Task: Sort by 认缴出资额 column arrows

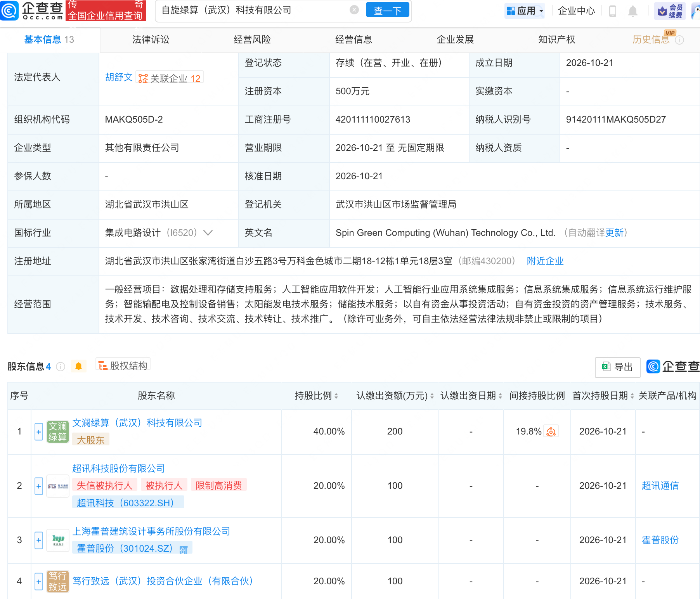Action: pos(432,396)
